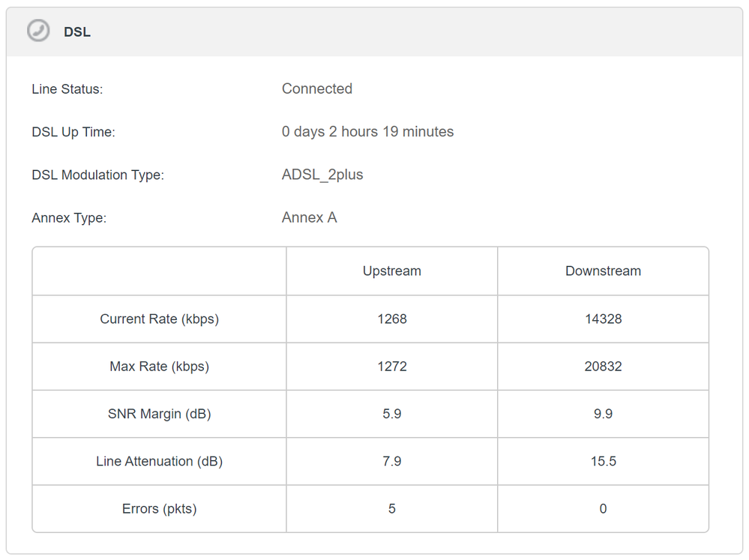Click the Upstream column header

(391, 271)
